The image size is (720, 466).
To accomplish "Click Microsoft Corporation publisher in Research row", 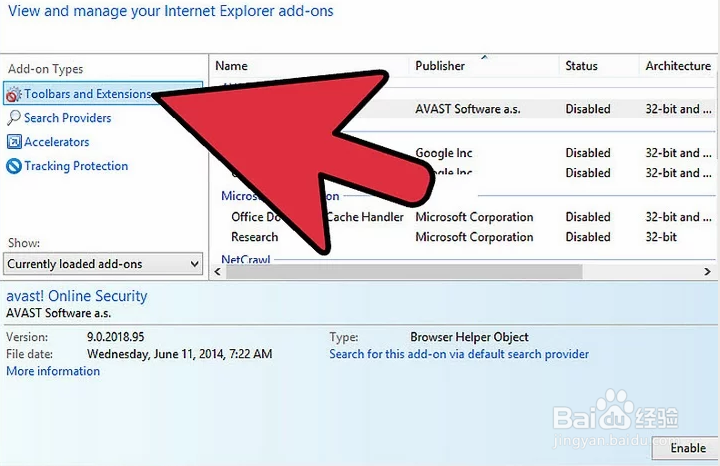I will pyautogui.click(x=474, y=237).
